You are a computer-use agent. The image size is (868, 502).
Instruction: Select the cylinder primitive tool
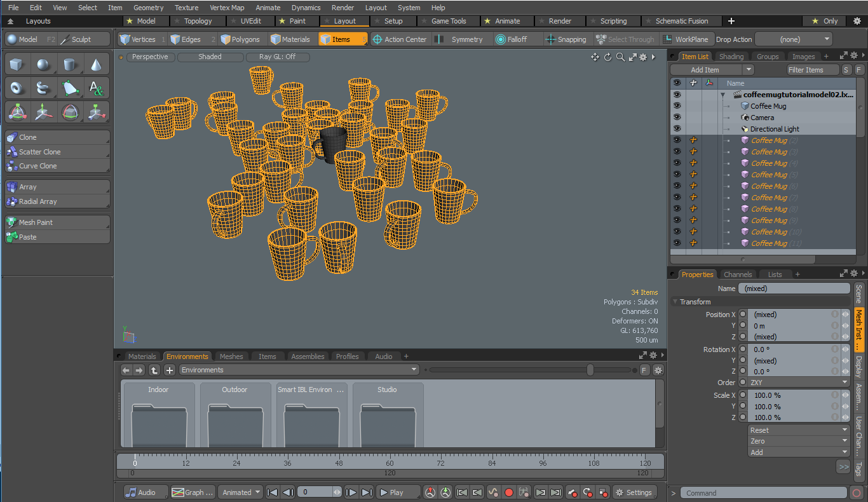(x=70, y=65)
